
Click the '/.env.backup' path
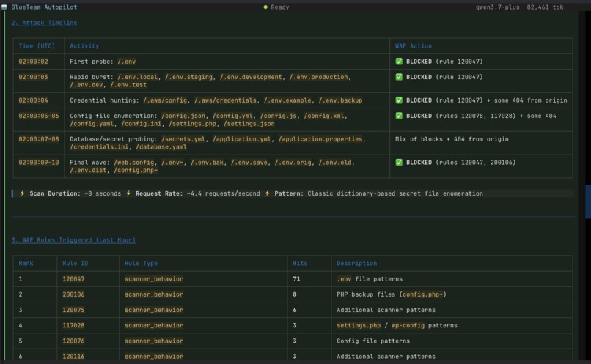340,100
